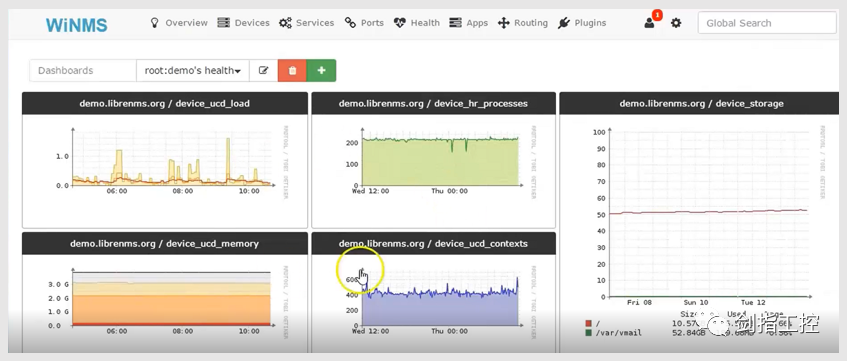Click the arrows Routing icon

tap(503, 23)
